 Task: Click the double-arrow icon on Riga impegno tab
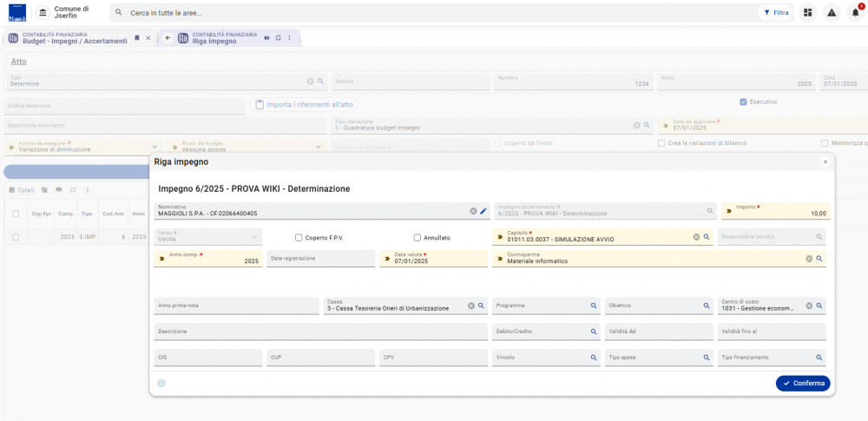pyautogui.click(x=266, y=37)
